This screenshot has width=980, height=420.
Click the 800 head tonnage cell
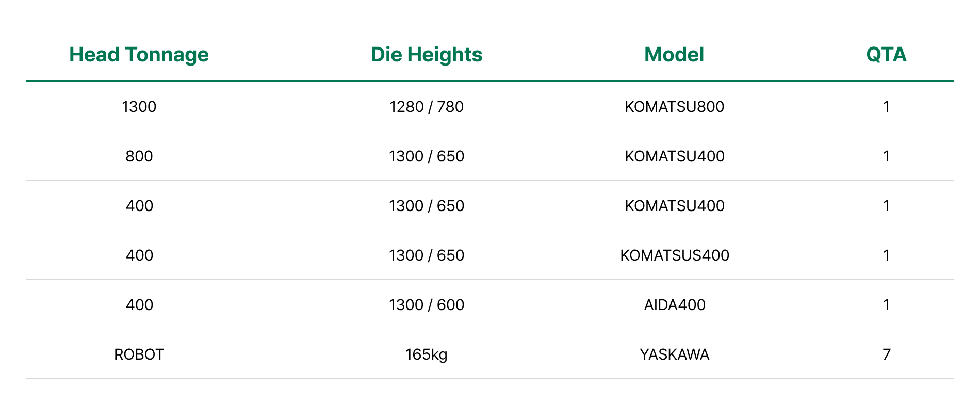pyautogui.click(x=139, y=156)
